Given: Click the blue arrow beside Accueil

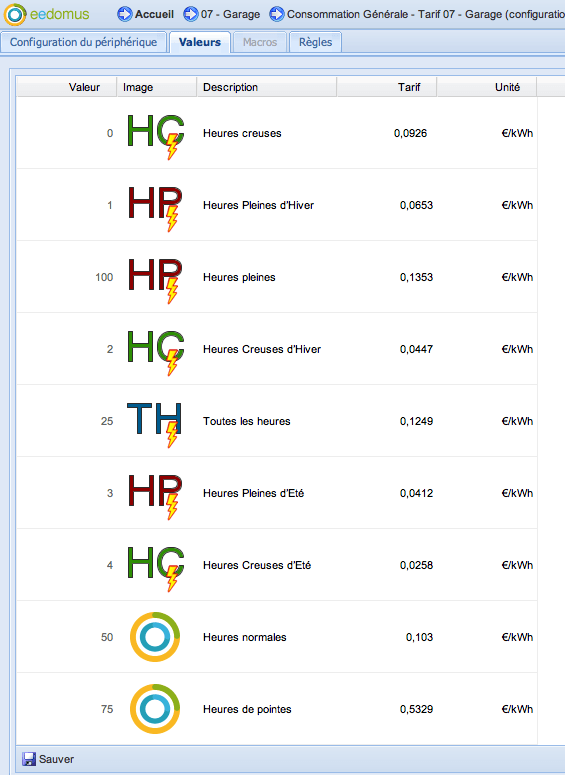Looking at the screenshot, I should [125, 14].
